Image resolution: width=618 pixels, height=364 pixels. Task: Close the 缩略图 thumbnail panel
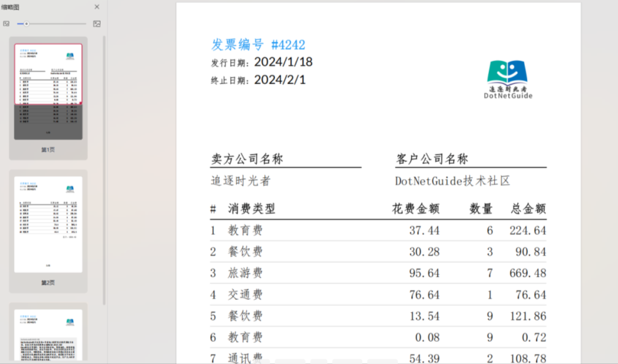pyautogui.click(x=97, y=7)
